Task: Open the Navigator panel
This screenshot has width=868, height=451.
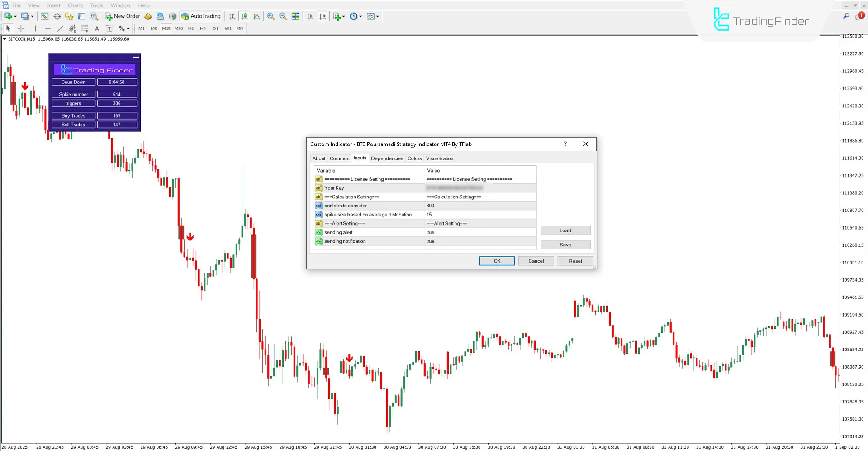Action: click(x=69, y=16)
